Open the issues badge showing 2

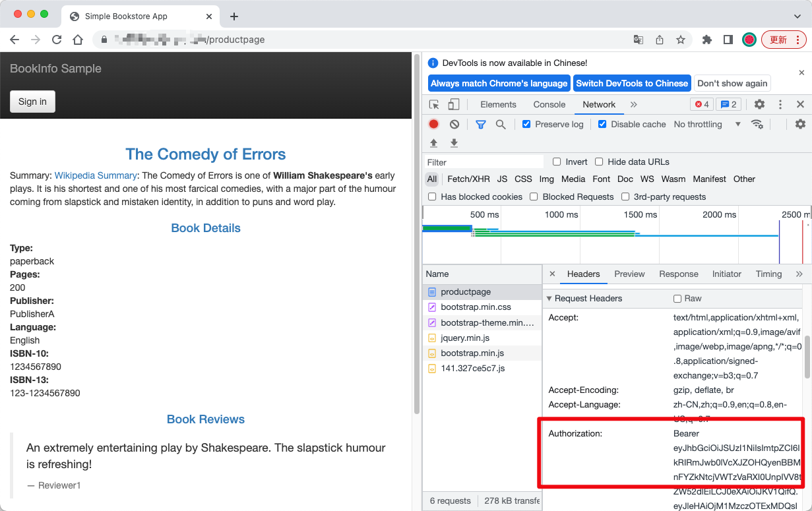[729, 104]
